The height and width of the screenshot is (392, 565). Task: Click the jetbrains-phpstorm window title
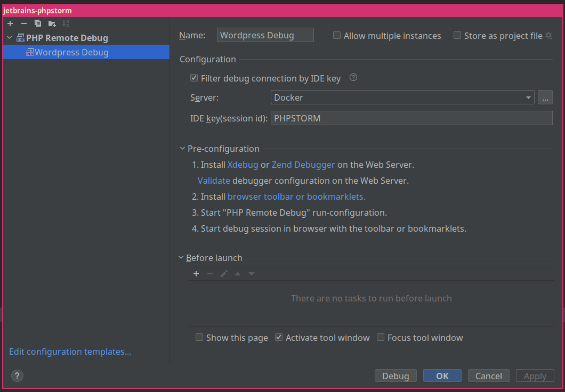(37, 11)
